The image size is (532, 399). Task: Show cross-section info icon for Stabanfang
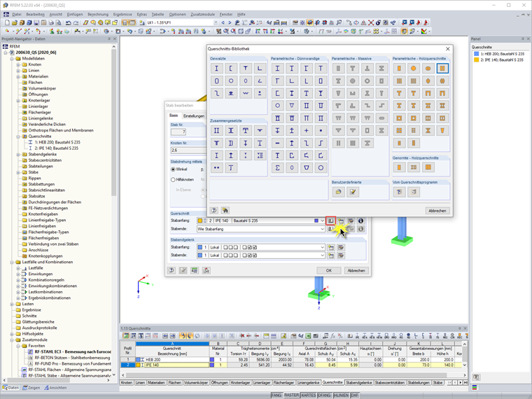[x=360, y=220]
